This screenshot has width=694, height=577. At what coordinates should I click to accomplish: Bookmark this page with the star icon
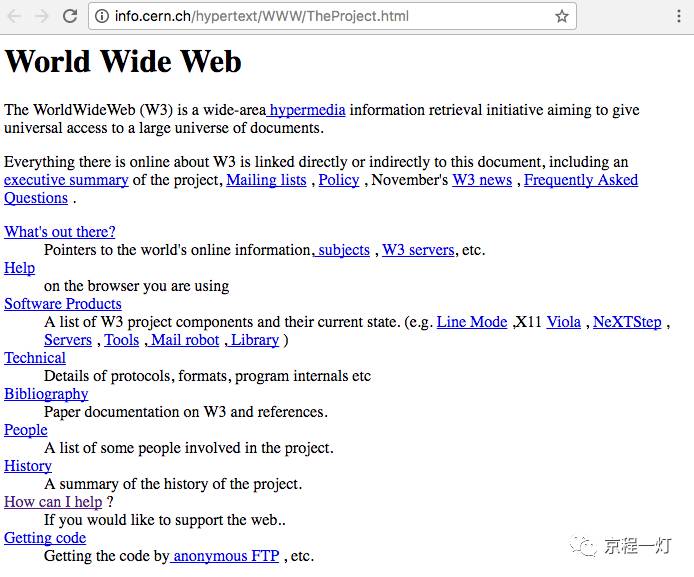click(562, 16)
